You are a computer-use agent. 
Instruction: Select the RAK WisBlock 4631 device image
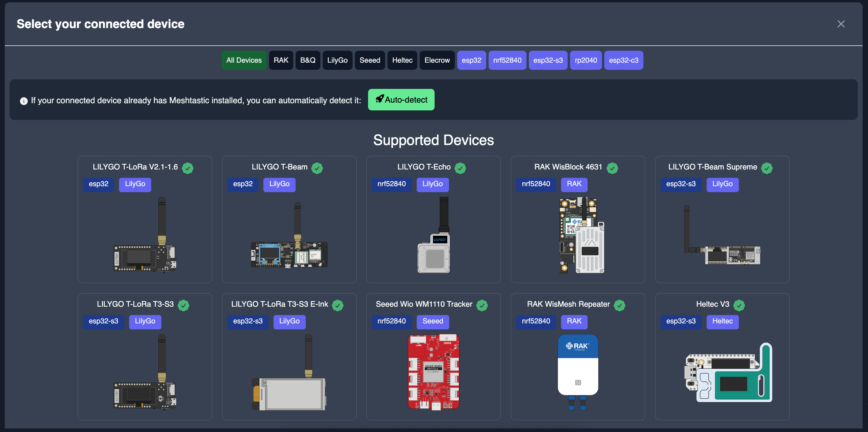click(582, 235)
